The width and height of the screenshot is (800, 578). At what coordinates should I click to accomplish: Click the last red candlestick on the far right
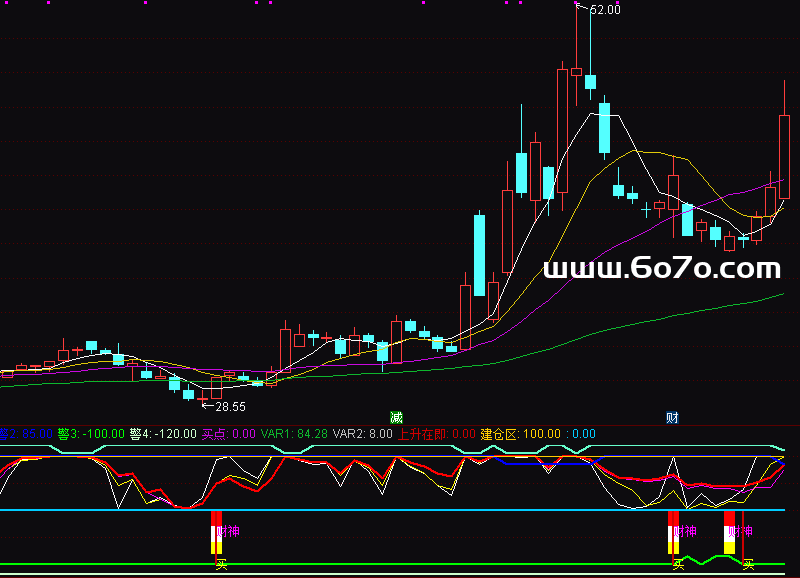(x=784, y=155)
